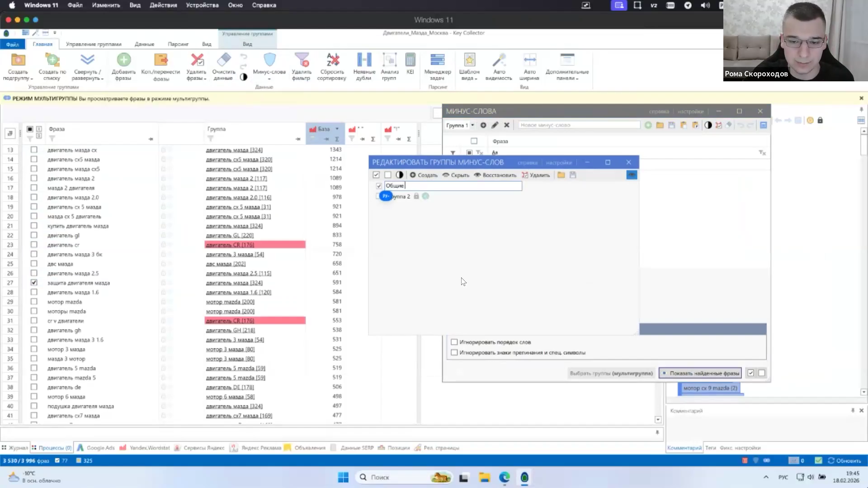Open the Task manager icon in ribbon
Screen dimensions: 868x488
pyautogui.click(x=437, y=60)
